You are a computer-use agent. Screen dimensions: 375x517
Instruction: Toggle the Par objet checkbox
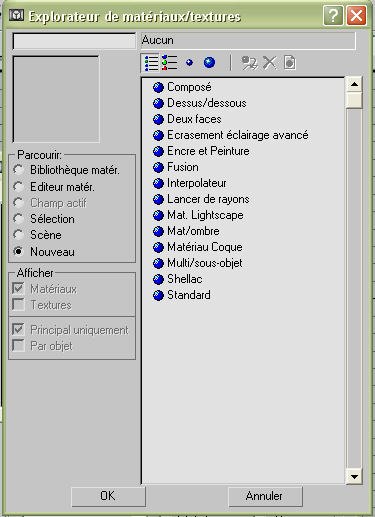(18, 346)
